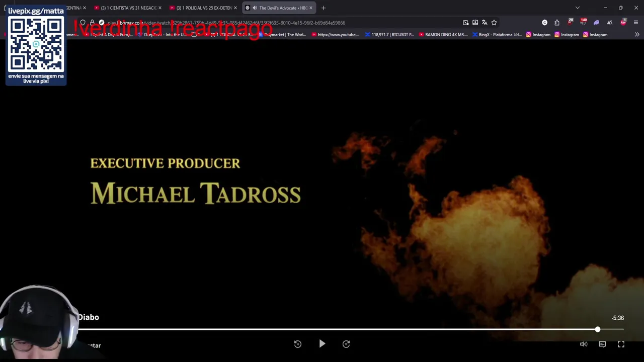Image resolution: width=644 pixels, height=362 pixels.
Task: Open the white C extension icon
Action: (545, 23)
